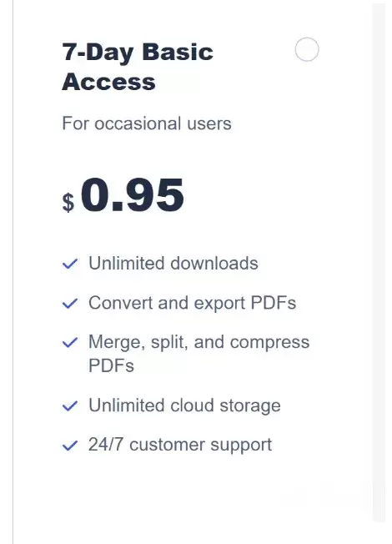The height and width of the screenshot is (544, 392).
Task: Click the dollar sign symbol
Action: [68, 202]
